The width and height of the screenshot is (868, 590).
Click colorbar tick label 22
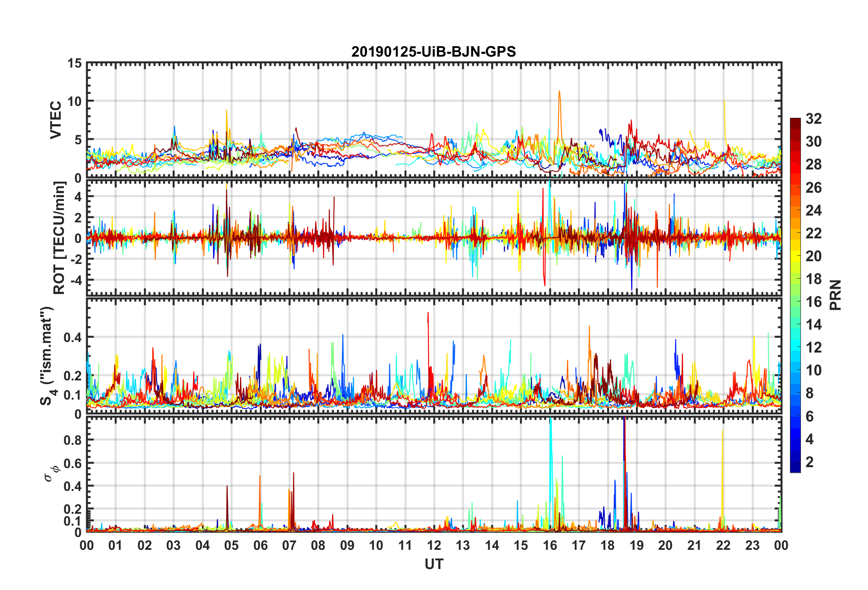coord(813,233)
